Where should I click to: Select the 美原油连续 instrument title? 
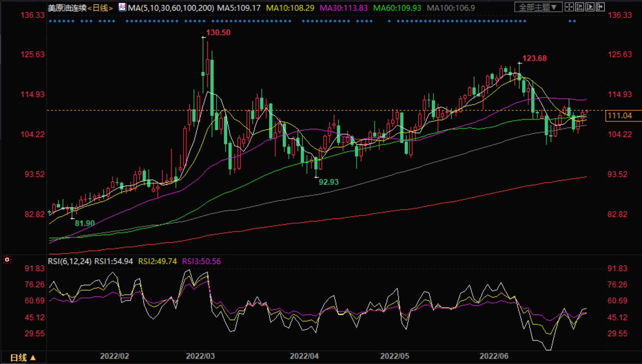pyautogui.click(x=67, y=8)
